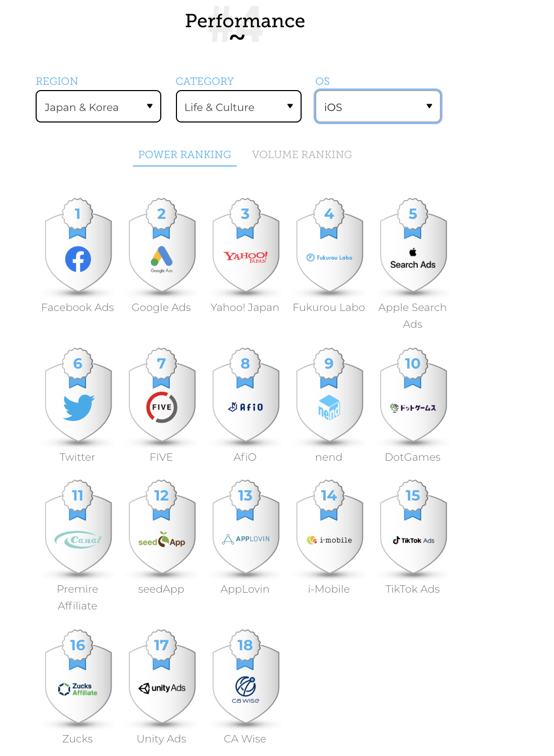Click the seedApp logo on the rank 12 badge
The height and width of the screenshot is (756, 554).
click(162, 540)
